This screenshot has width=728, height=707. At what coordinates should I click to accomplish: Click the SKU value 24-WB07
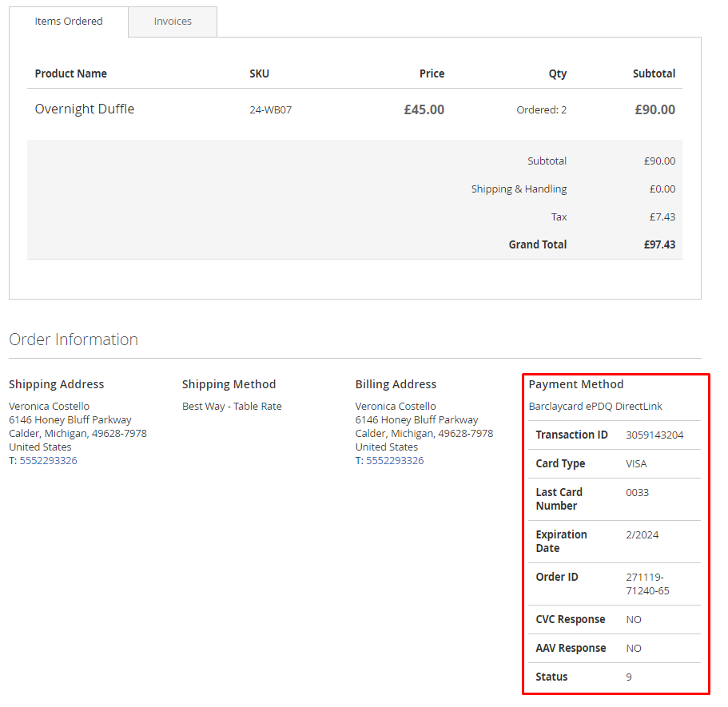[271, 110]
